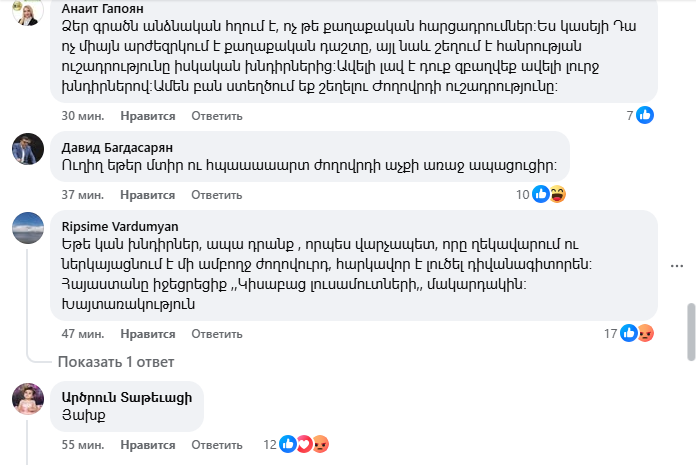Expand "Показать 1 ответ" reply thread

(116, 361)
